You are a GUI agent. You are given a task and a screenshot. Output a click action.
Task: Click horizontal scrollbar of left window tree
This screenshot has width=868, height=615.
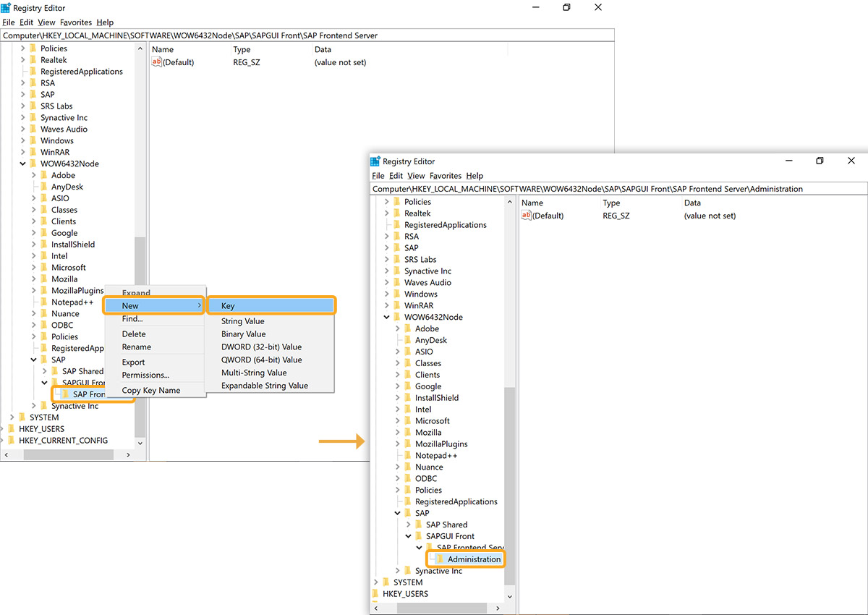(69, 455)
